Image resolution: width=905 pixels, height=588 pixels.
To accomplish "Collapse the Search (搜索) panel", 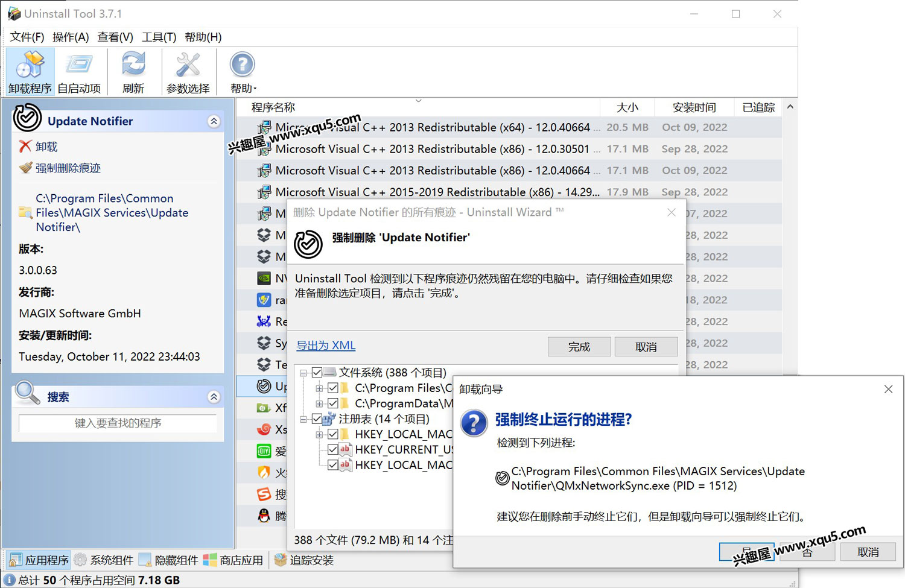I will pyautogui.click(x=214, y=397).
